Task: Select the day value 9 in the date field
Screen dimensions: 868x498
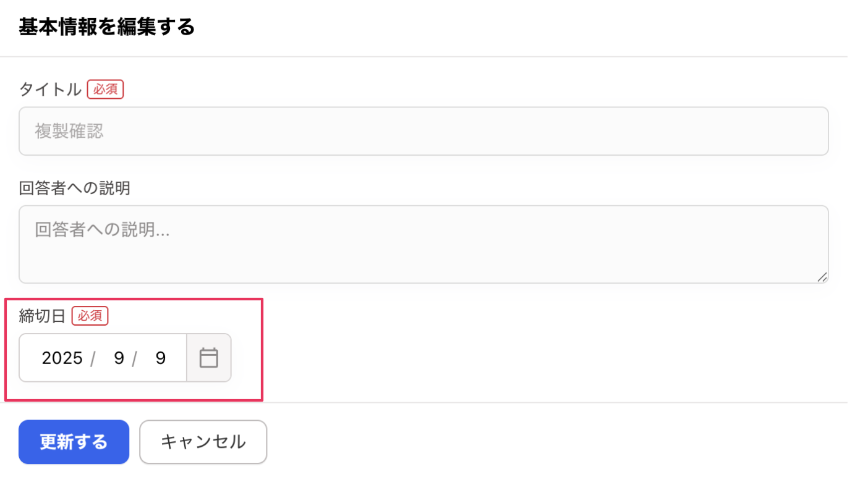Action: tap(160, 357)
